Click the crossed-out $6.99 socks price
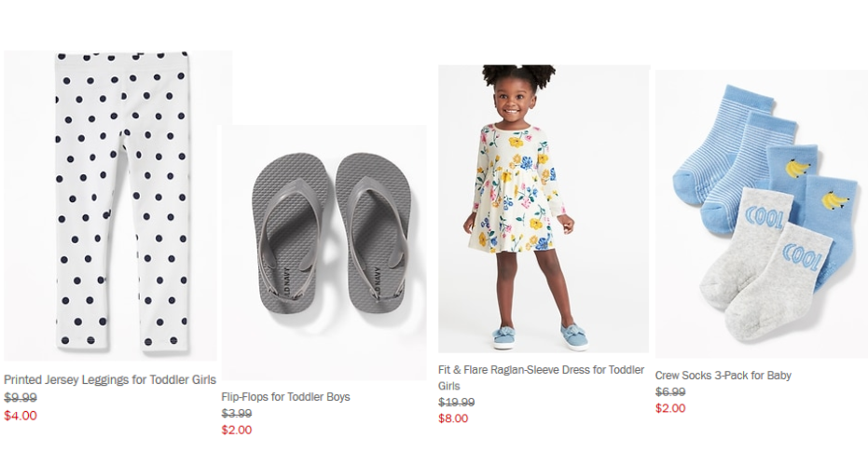This screenshot has height=452, width=868. coord(669,392)
